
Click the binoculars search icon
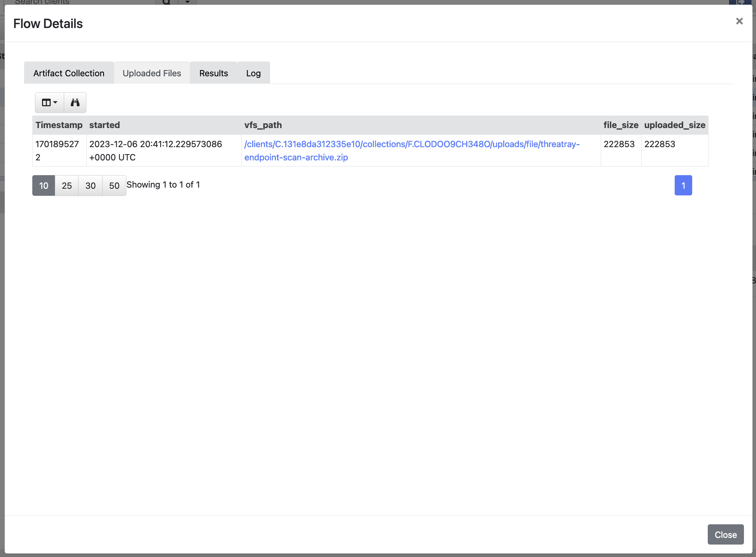(x=75, y=102)
